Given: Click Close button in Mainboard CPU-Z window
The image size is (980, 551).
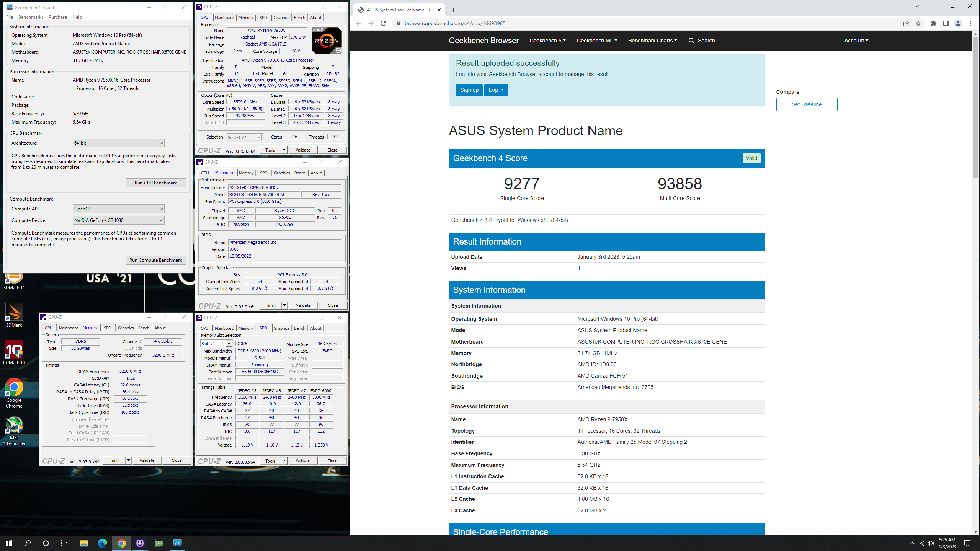Looking at the screenshot, I should click(333, 305).
